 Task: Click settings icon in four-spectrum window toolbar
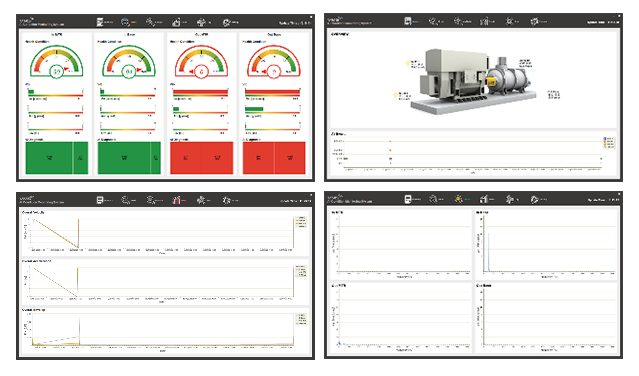tap(534, 199)
